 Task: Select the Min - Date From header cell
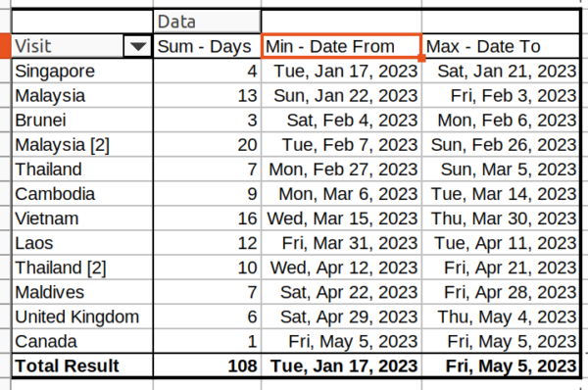click(341, 46)
